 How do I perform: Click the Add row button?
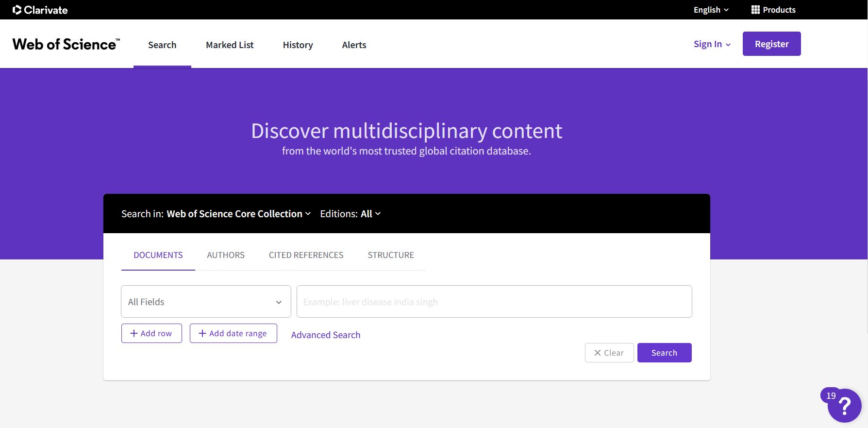point(151,333)
